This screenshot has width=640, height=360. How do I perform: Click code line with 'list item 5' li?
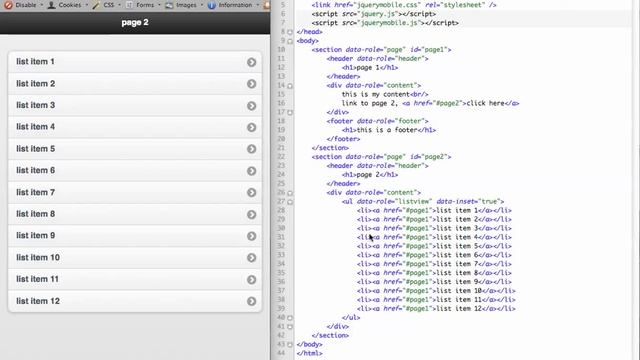434,246
